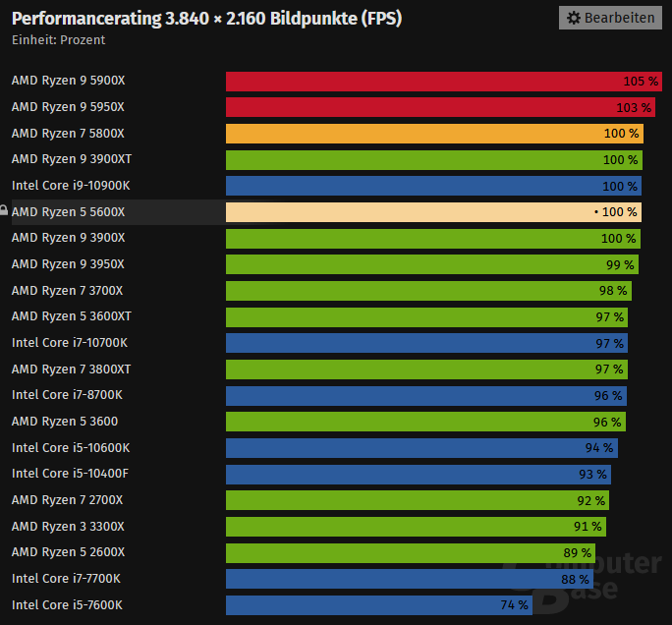Select the AMD Ryzen 7 2700X label

pos(67,500)
